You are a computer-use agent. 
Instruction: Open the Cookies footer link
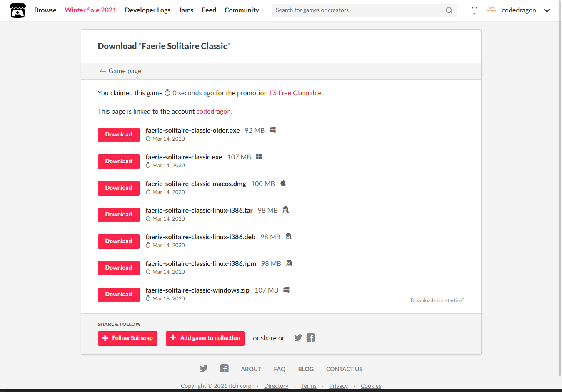pyautogui.click(x=371, y=386)
